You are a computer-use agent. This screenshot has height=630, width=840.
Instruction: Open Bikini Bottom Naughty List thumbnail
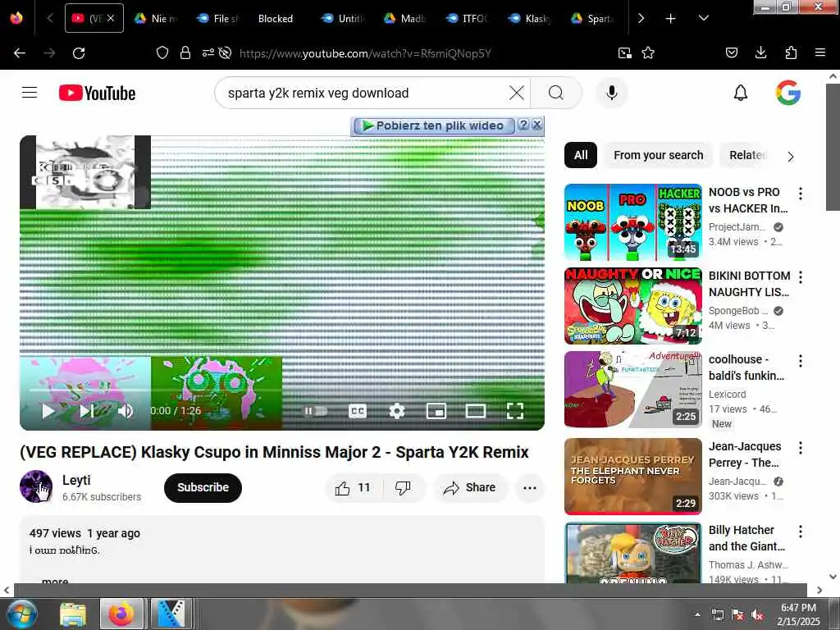click(632, 306)
